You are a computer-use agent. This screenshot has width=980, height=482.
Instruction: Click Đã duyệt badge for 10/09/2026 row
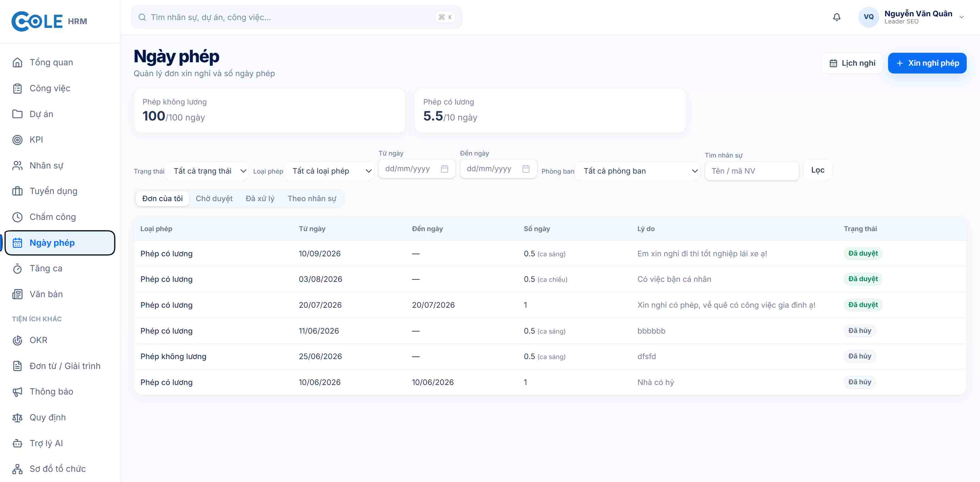[x=863, y=253]
